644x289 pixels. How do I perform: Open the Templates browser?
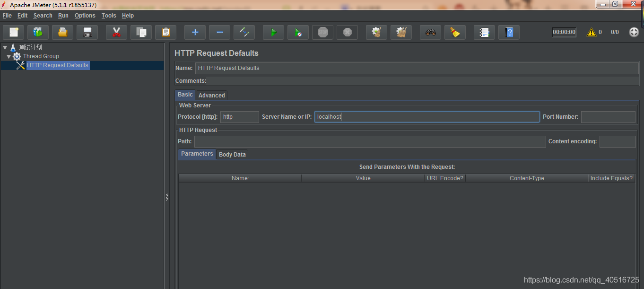click(x=38, y=32)
